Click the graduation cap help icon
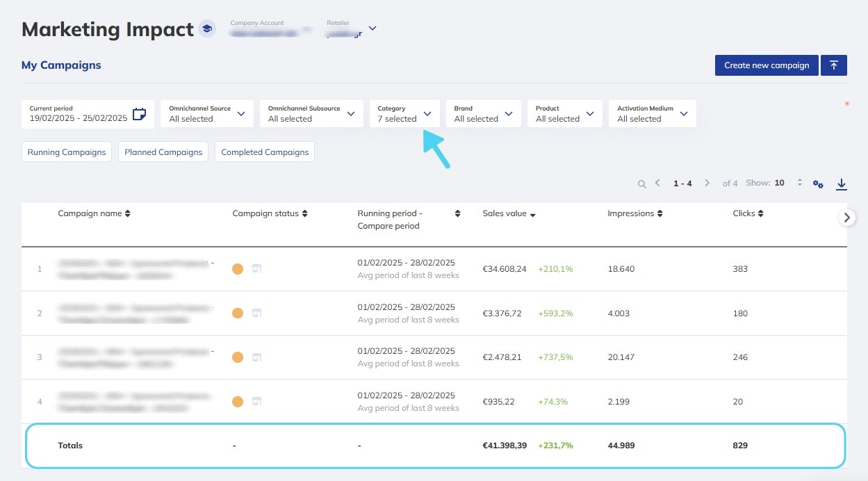Viewport: 868px width, 481px height. pos(206,29)
